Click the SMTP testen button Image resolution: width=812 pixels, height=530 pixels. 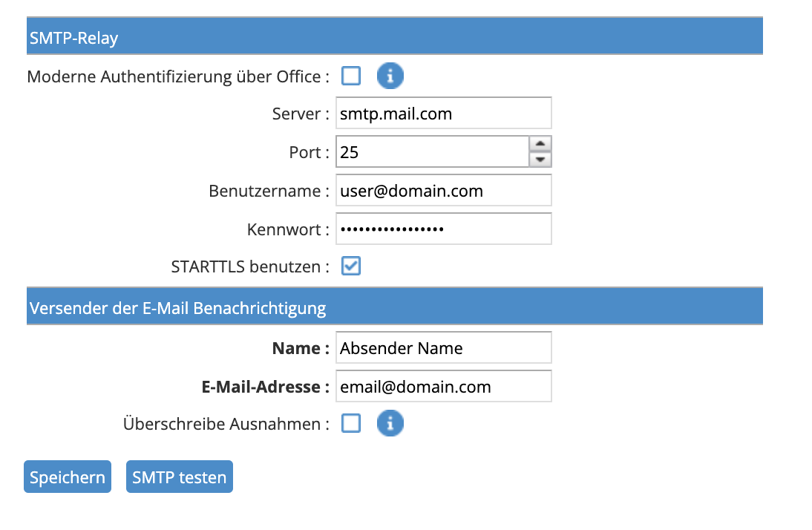[179, 477]
